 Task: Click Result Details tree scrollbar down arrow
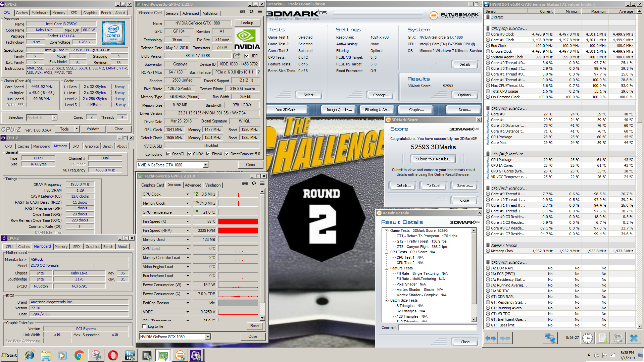(474, 320)
